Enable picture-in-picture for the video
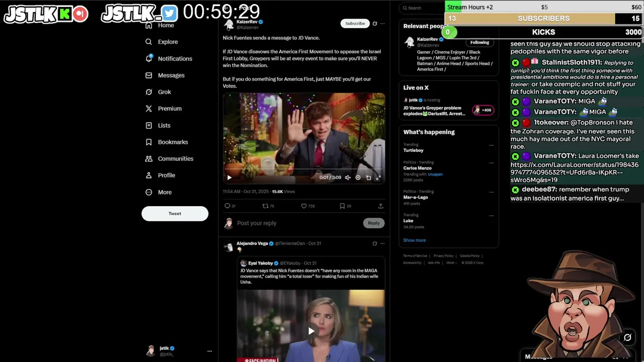Screen dimensions: 644x362 click(368, 177)
